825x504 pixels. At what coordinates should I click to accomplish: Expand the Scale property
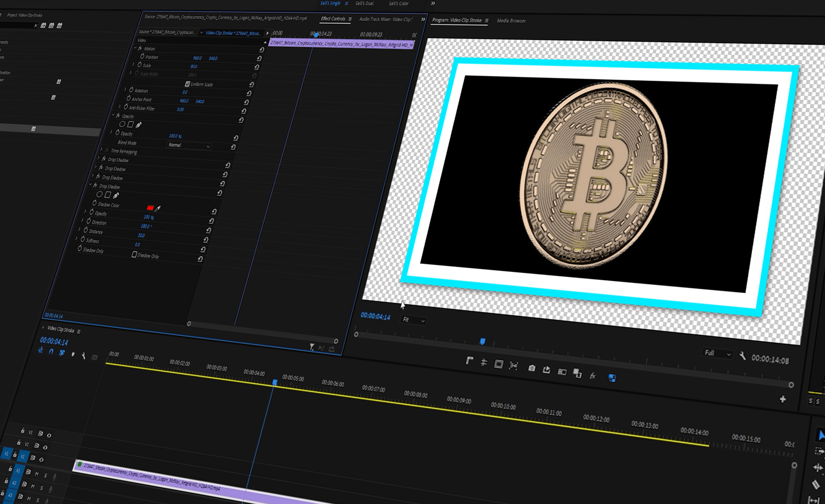point(133,65)
